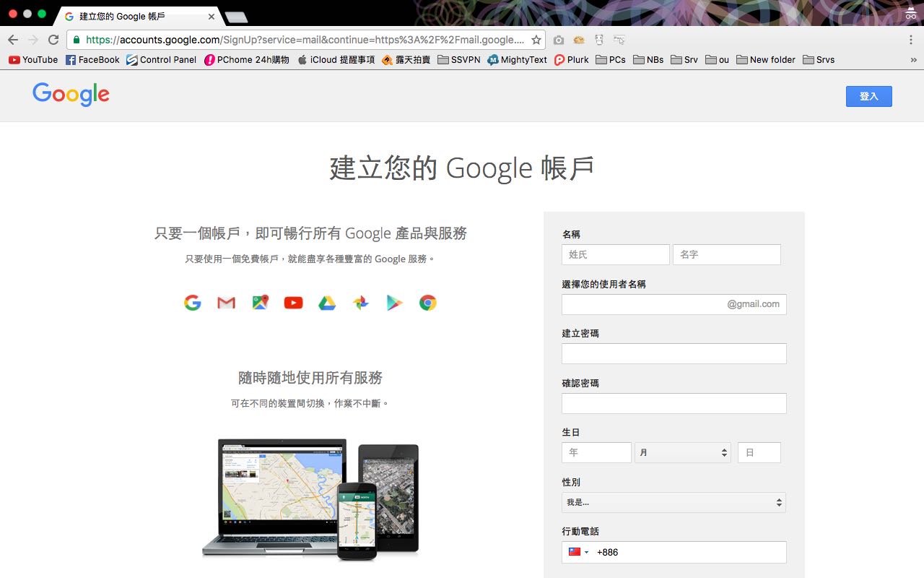The width and height of the screenshot is (924, 578).
Task: Click the Google Play product icon
Action: click(x=394, y=303)
